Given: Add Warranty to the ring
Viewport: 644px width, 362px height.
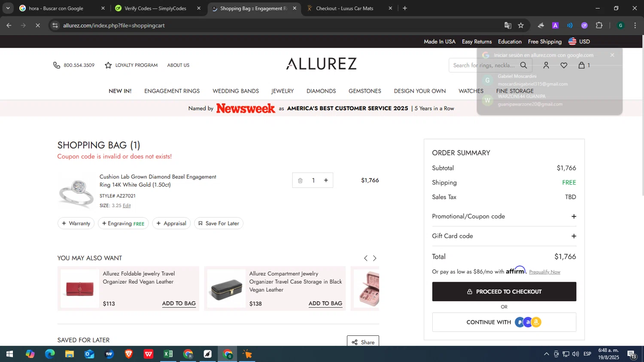Looking at the screenshot, I should 76,223.
